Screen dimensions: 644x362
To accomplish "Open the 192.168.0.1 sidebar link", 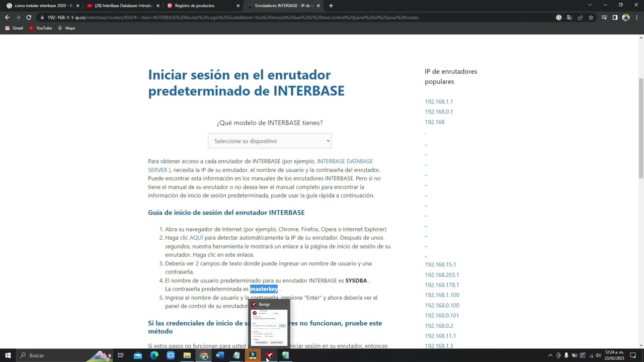I will click(439, 112).
